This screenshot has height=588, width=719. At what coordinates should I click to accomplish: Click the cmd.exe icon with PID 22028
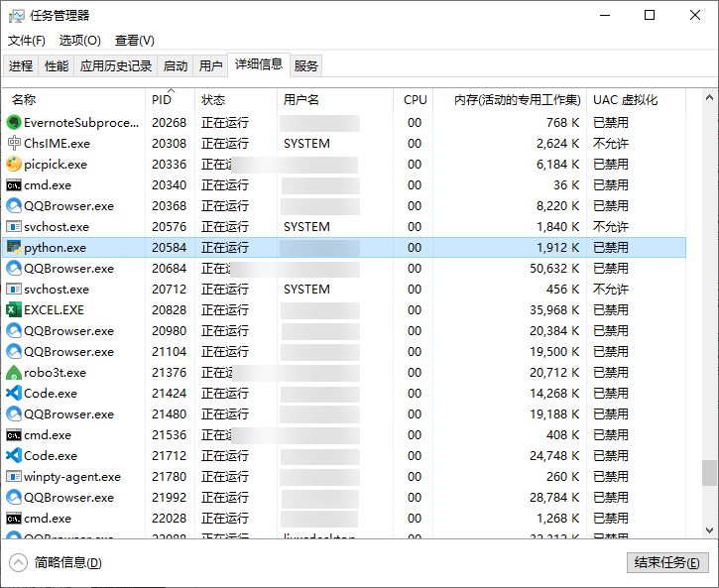14,519
